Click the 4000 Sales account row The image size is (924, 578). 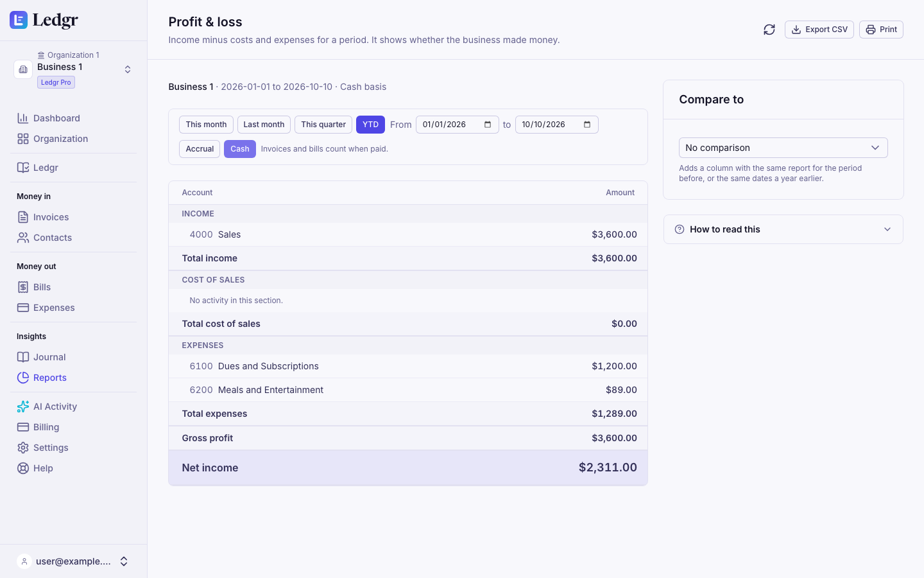click(408, 234)
